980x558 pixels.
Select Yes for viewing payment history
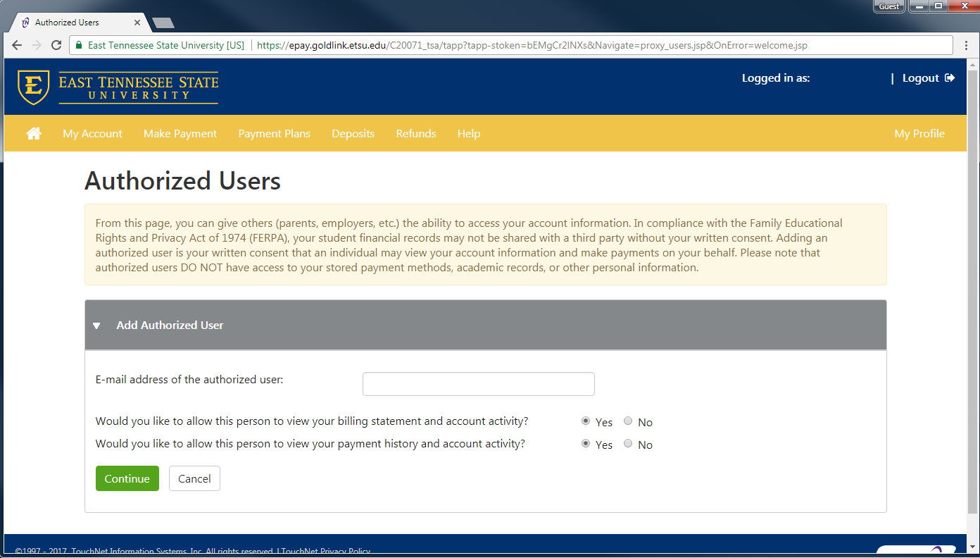click(x=586, y=444)
